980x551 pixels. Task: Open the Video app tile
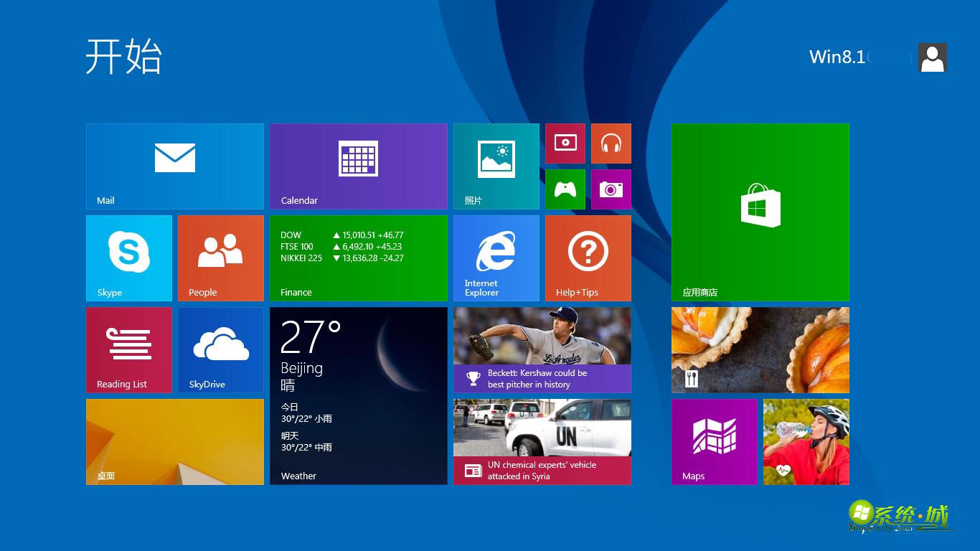(565, 143)
